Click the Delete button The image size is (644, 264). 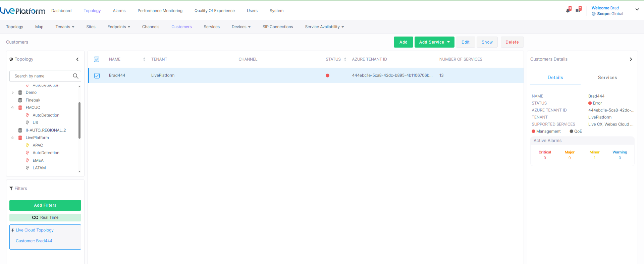tap(512, 42)
